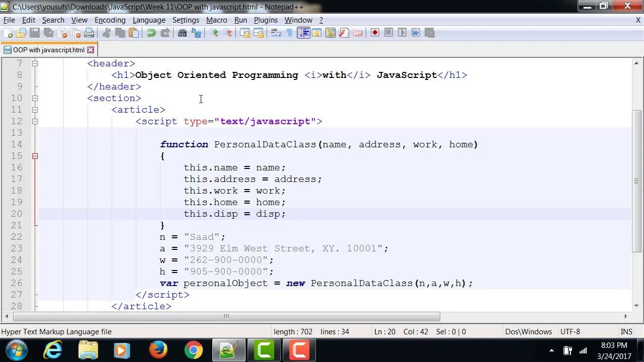Open the Encoding menu
Image resolution: width=644 pixels, height=362 pixels.
point(110,20)
